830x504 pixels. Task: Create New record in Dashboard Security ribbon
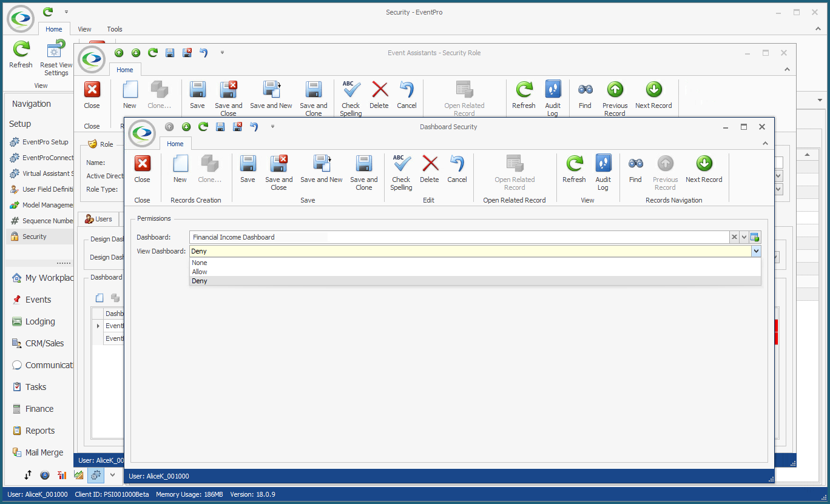coord(180,169)
